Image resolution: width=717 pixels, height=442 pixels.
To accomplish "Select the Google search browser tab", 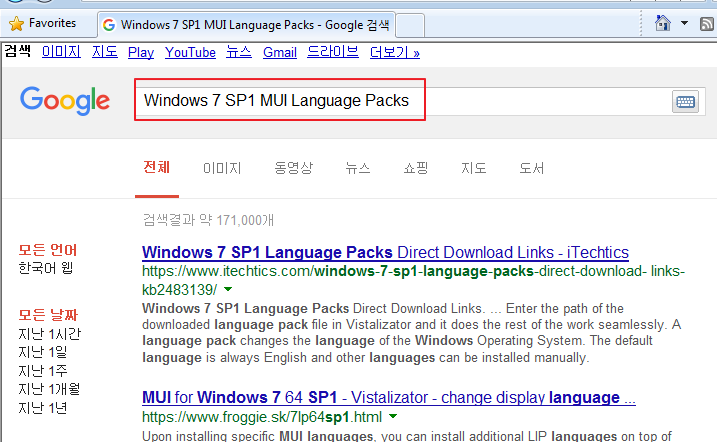I will 246,25.
